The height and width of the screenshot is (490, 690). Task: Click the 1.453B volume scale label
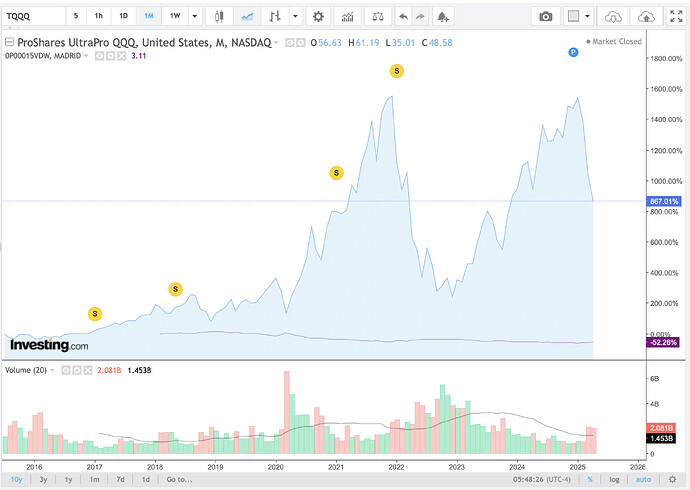661,439
